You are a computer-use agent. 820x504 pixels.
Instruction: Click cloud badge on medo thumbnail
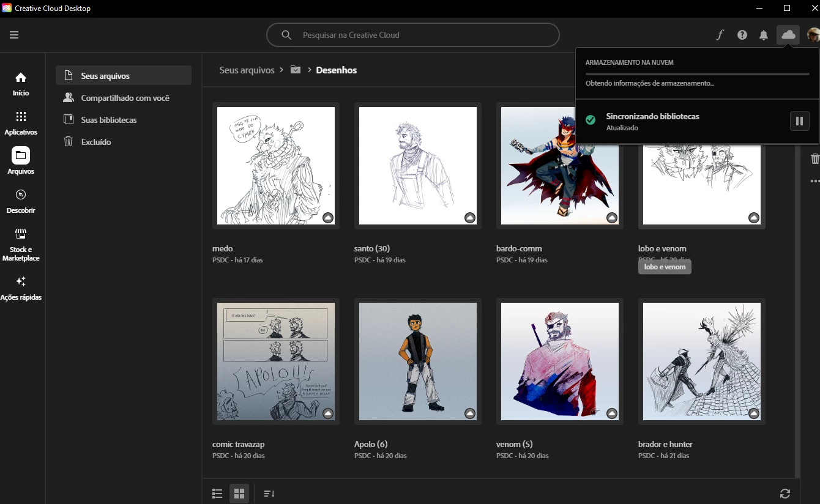pos(328,218)
